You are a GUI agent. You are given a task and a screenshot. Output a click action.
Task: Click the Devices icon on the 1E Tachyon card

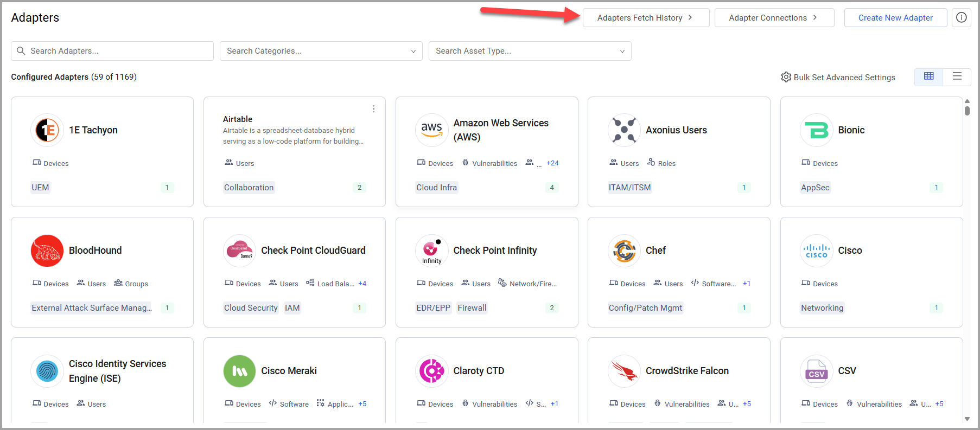[37, 163]
